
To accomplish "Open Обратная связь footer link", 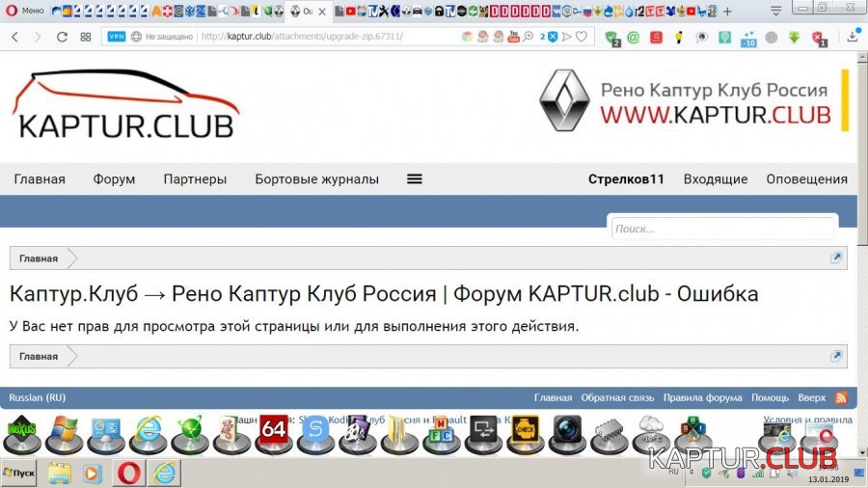I will 617,397.
